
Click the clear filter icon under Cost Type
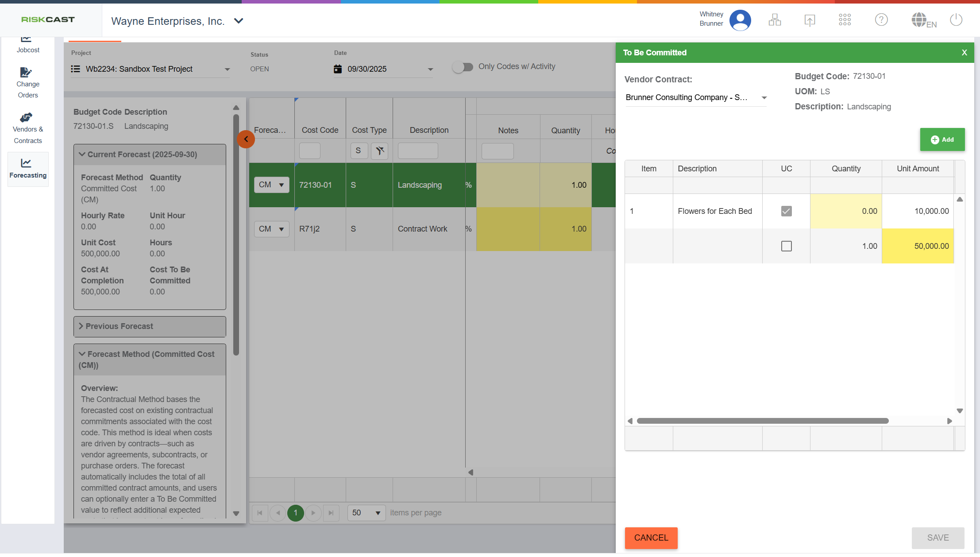[x=379, y=151]
